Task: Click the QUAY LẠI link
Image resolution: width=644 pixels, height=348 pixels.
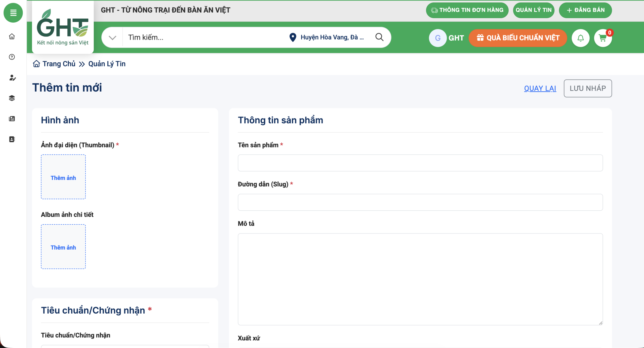Action: tap(540, 89)
